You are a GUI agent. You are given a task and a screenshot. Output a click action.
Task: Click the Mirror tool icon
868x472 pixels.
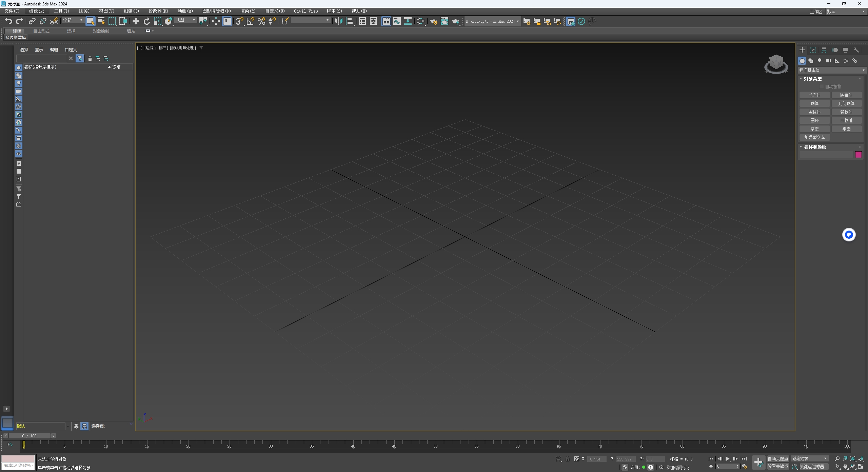(x=338, y=21)
